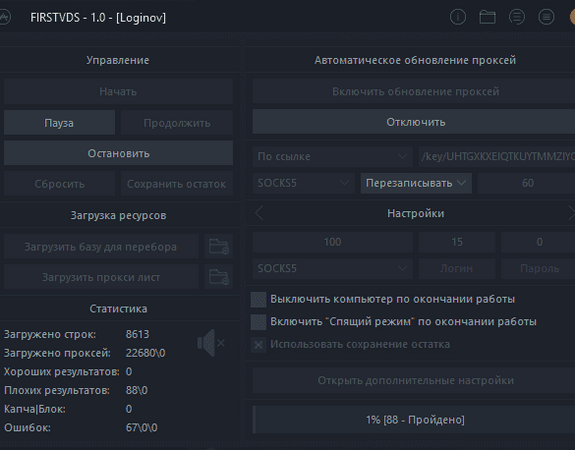Click the info icon in title bar
The image size is (575, 450).
[x=458, y=17]
